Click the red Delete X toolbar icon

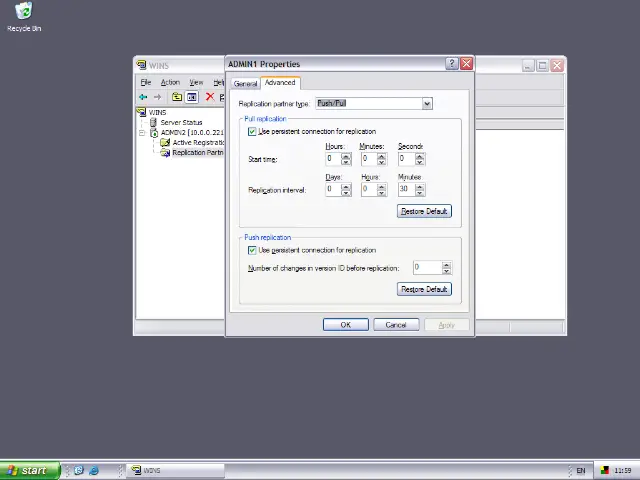(210, 97)
